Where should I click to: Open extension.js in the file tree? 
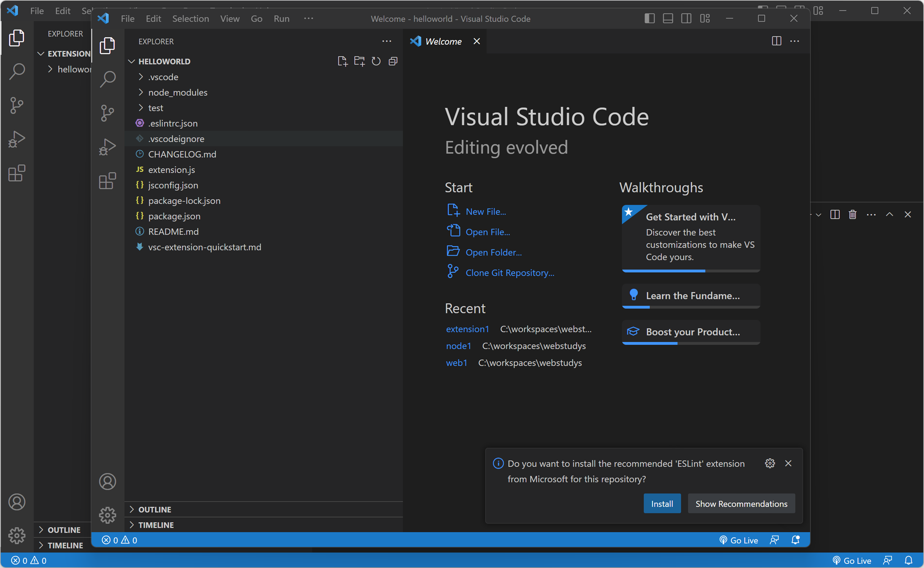coord(171,170)
